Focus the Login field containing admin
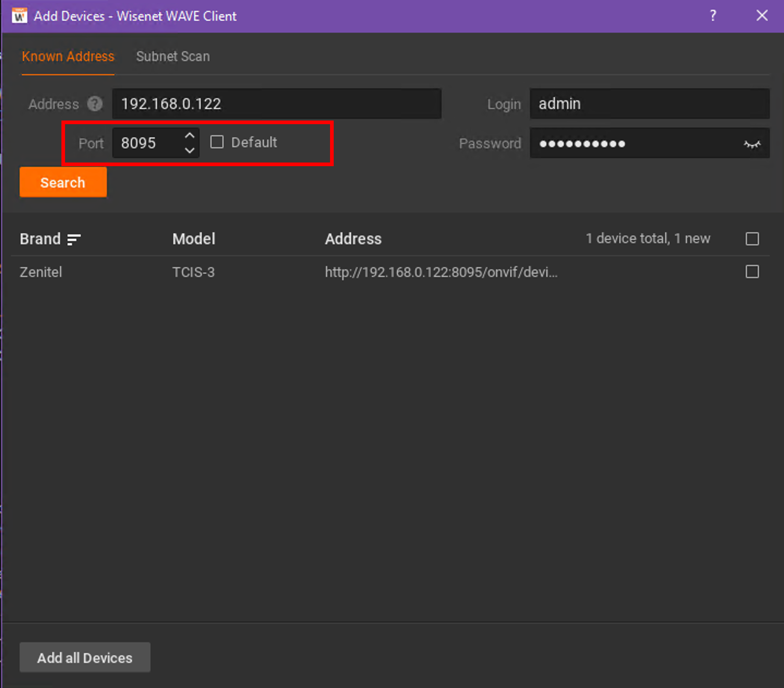 click(649, 104)
